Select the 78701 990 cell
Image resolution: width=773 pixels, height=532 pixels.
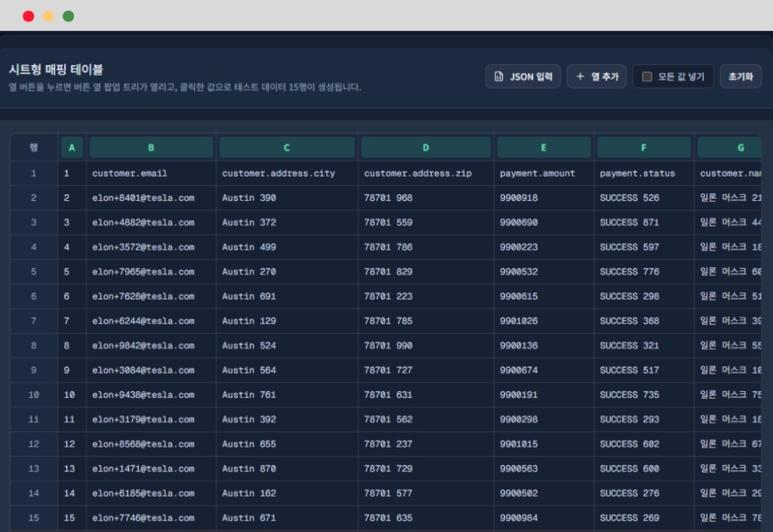pos(426,346)
